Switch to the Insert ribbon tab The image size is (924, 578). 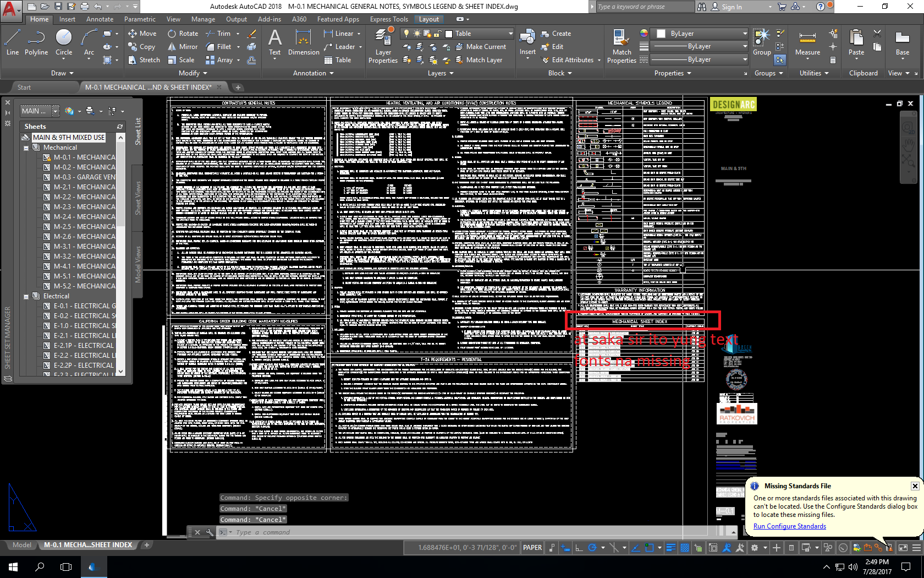[68, 19]
